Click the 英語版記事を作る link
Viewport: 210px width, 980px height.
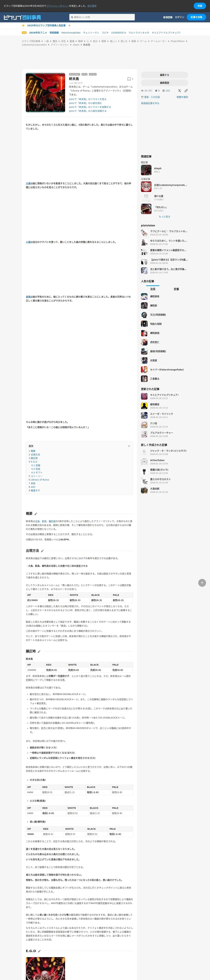coord(150,103)
